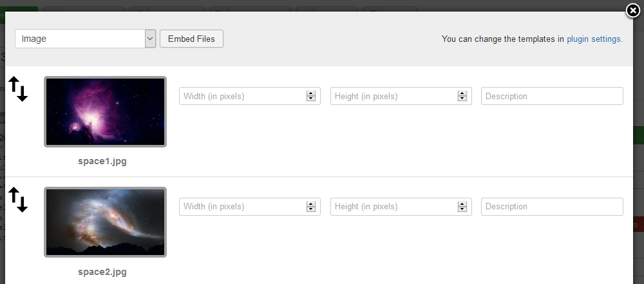
Task: Focus the Width field for space2.jpg
Action: click(x=241, y=207)
